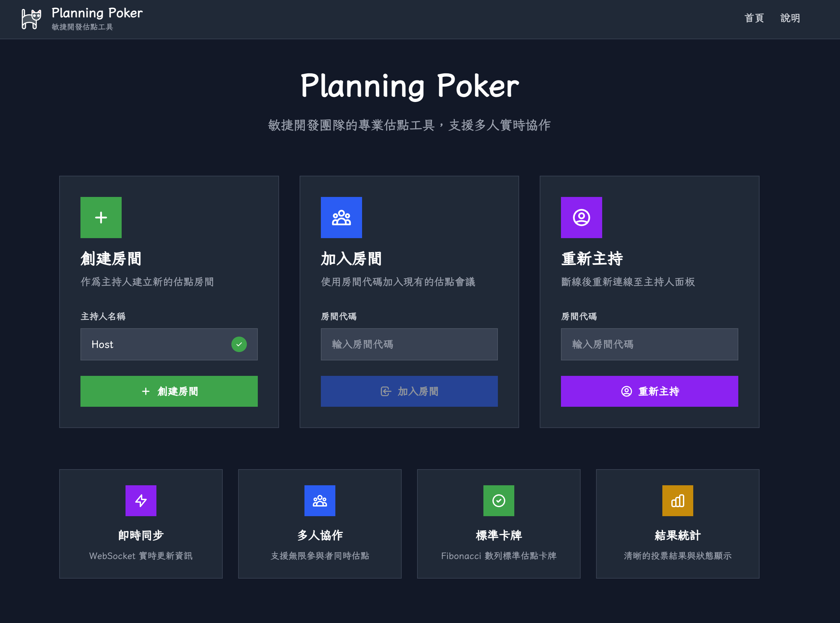
Task: Click the green plus icon above 創建房間
Action: [101, 217]
